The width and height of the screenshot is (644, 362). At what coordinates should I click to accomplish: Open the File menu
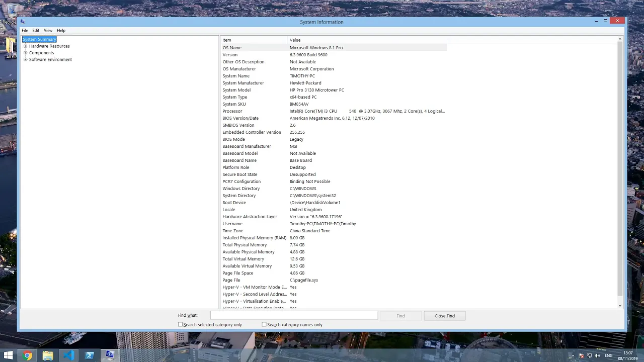click(x=25, y=30)
